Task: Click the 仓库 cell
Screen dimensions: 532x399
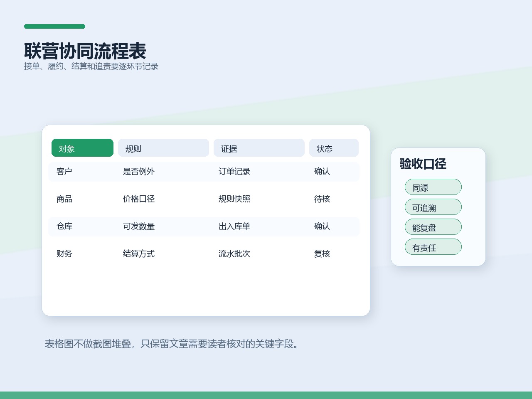Action: (x=64, y=227)
